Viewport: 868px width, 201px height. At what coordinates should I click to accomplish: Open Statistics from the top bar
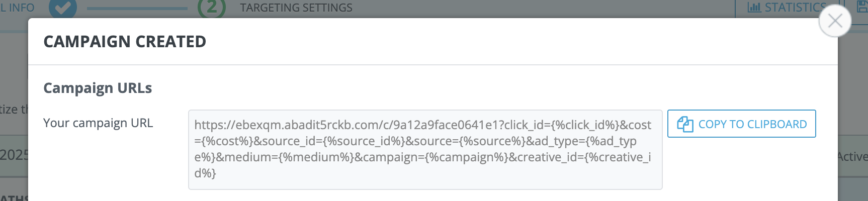pyautogui.click(x=795, y=8)
